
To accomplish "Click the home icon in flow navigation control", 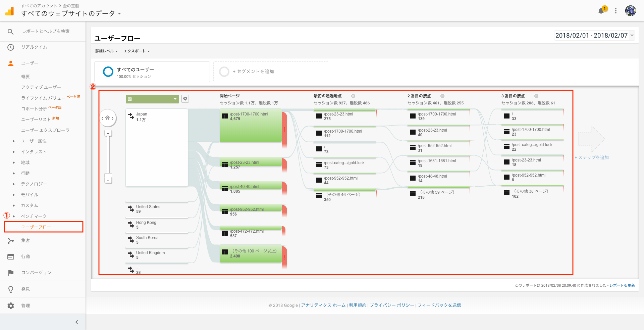I will (x=108, y=118).
